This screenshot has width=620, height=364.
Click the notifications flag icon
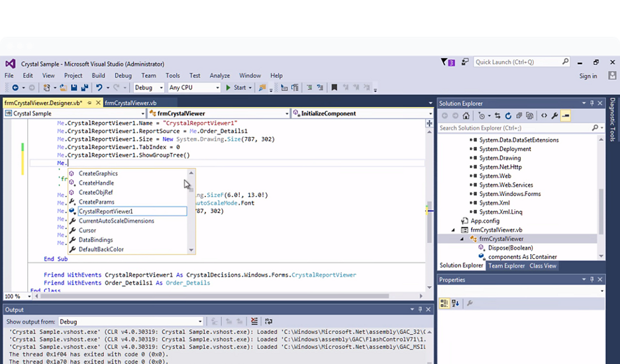[446, 62]
